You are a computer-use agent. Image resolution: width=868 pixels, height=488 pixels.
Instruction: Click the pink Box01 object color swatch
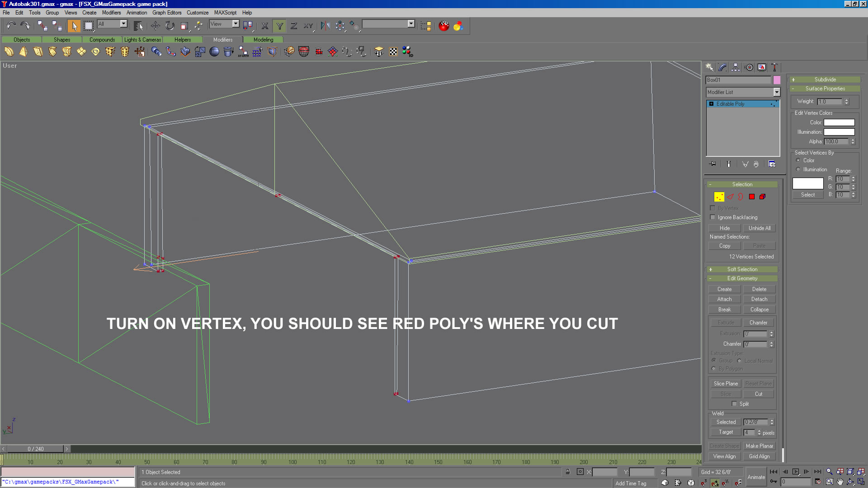click(777, 80)
